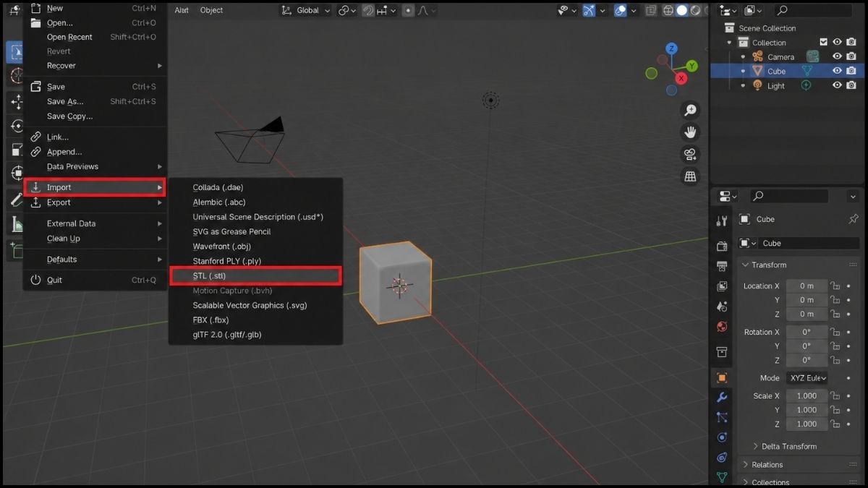
Task: Select the Camera row in the outliner
Action: click(x=780, y=56)
